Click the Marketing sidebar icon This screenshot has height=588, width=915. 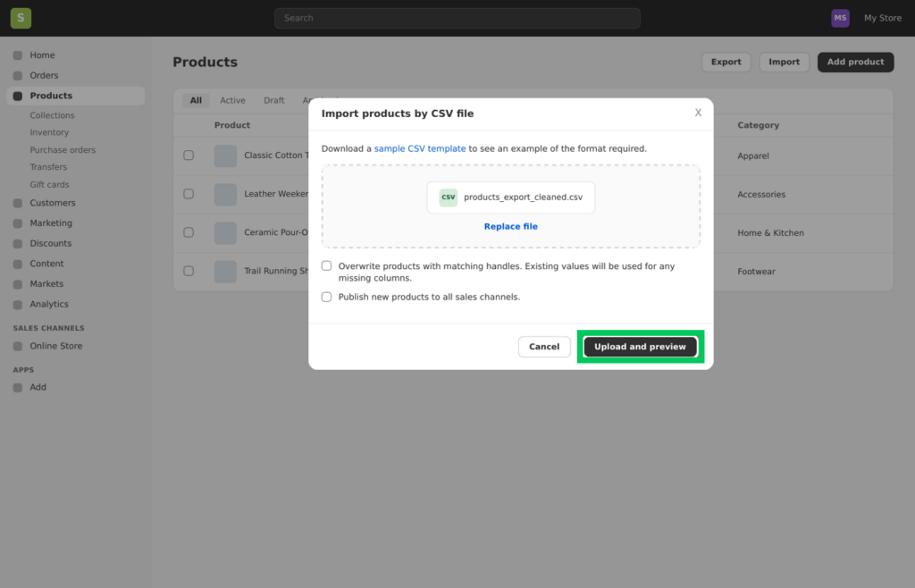point(18,223)
